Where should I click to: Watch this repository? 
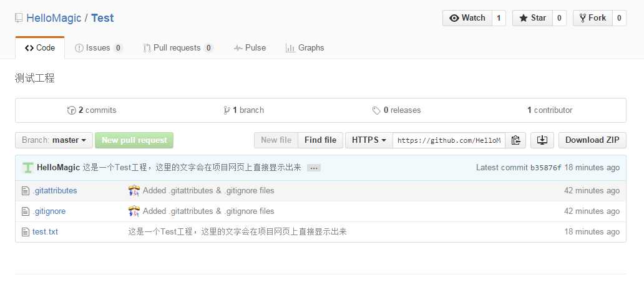[x=467, y=18]
